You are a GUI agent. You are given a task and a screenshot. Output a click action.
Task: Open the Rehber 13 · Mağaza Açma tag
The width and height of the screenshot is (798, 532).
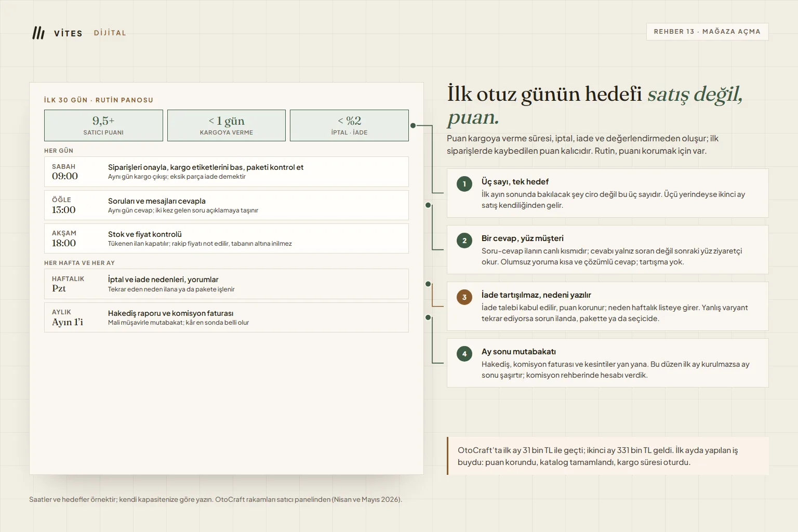click(707, 32)
